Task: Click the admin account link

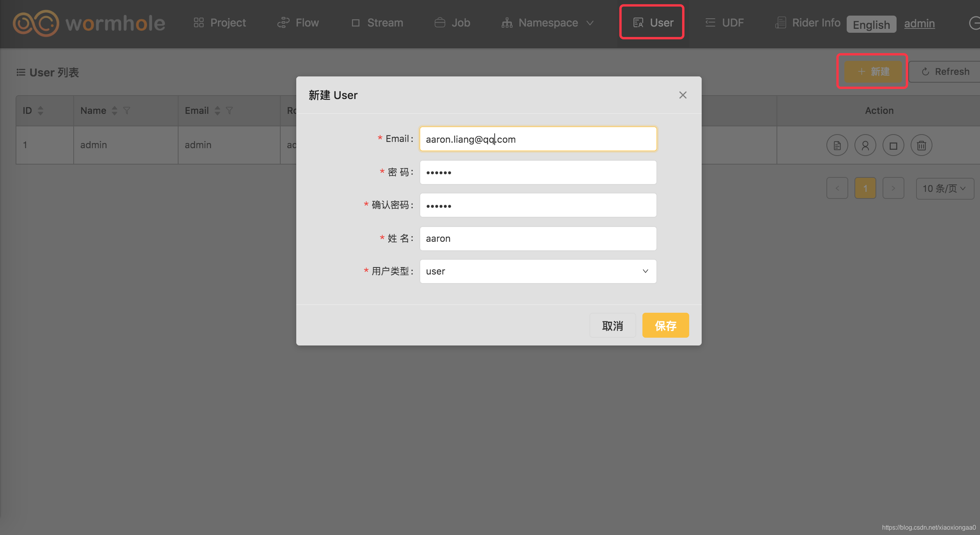Action: pos(919,24)
